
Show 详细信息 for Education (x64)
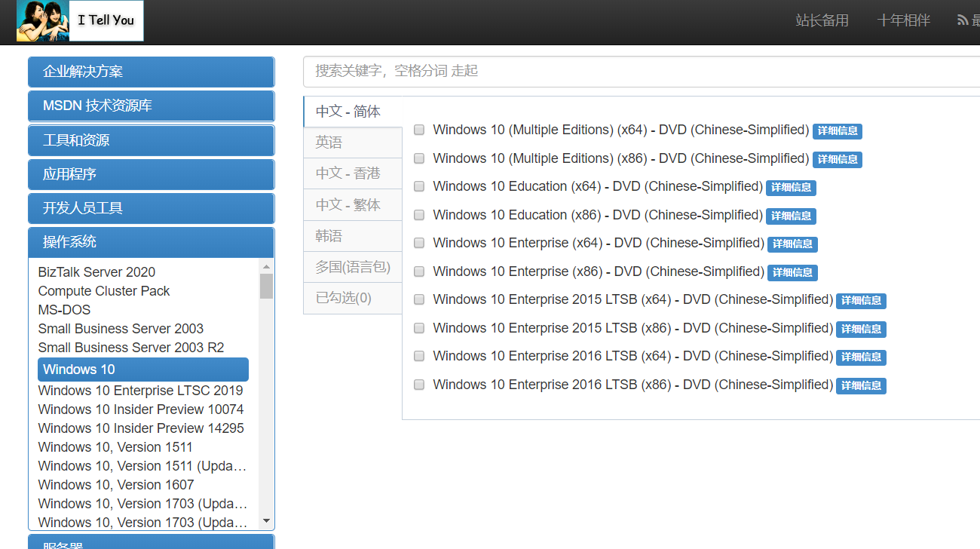pyautogui.click(x=791, y=188)
